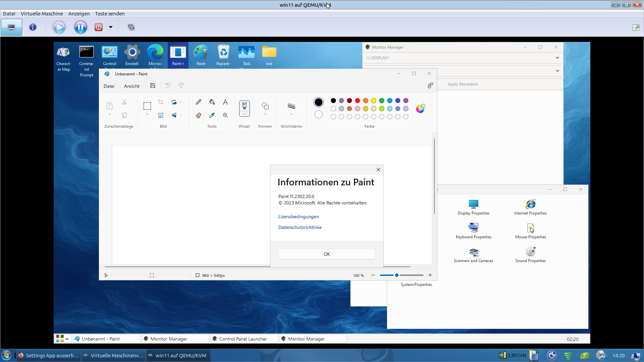Click the VM Run play button
The image size is (644, 362).
point(59,27)
